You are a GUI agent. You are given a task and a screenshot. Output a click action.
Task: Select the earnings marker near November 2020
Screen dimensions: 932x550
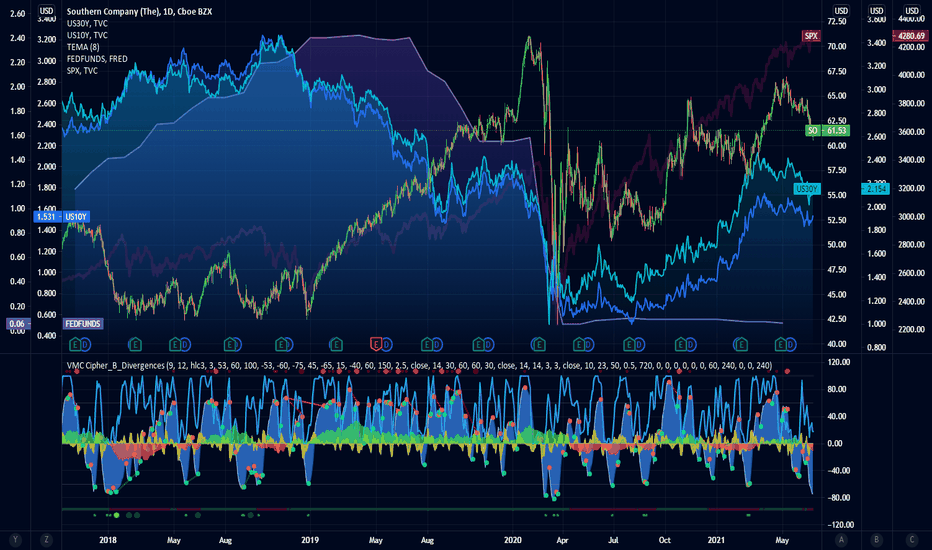681,344
